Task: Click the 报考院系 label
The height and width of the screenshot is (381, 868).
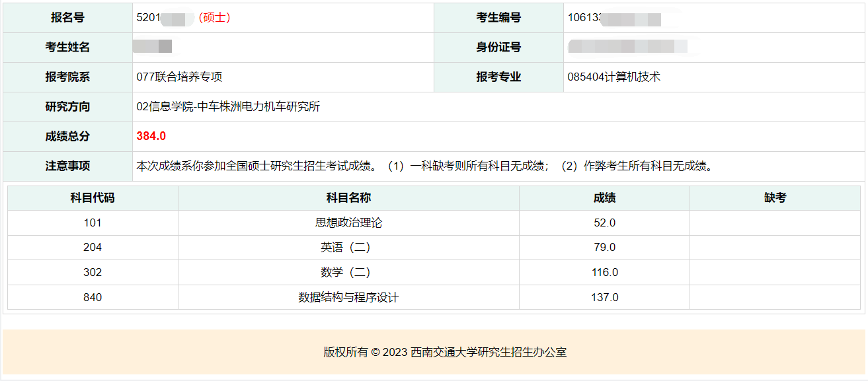Action: coord(67,77)
